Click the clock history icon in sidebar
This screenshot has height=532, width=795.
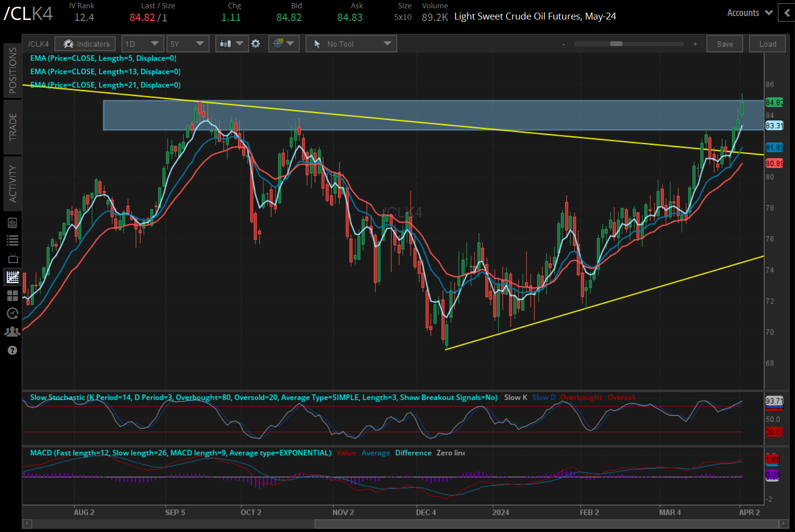(13, 313)
